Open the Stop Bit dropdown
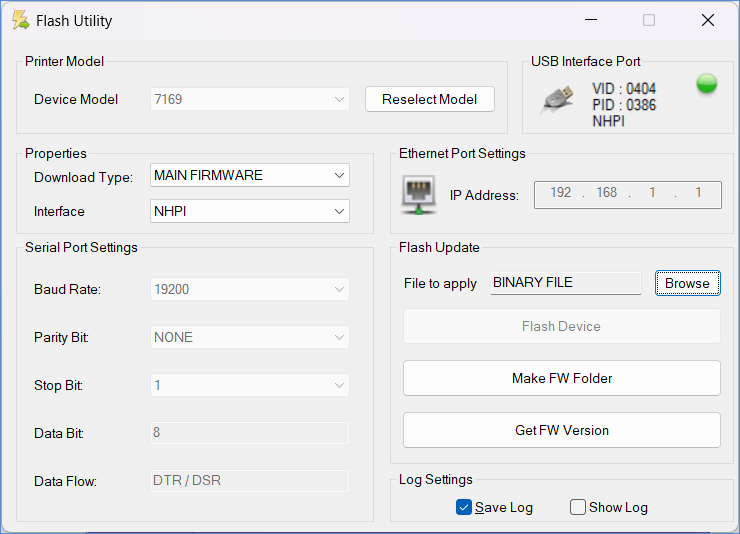The width and height of the screenshot is (740, 534). (x=250, y=385)
